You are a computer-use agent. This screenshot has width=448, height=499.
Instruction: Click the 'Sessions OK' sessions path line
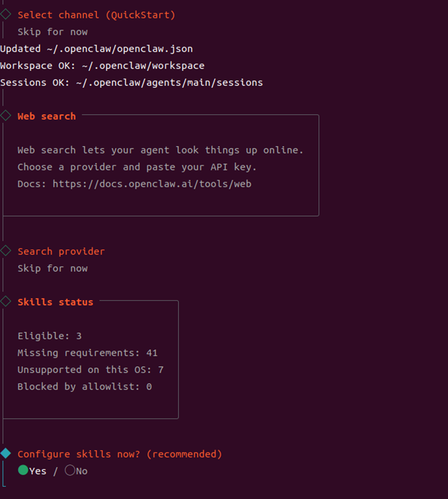pos(132,82)
